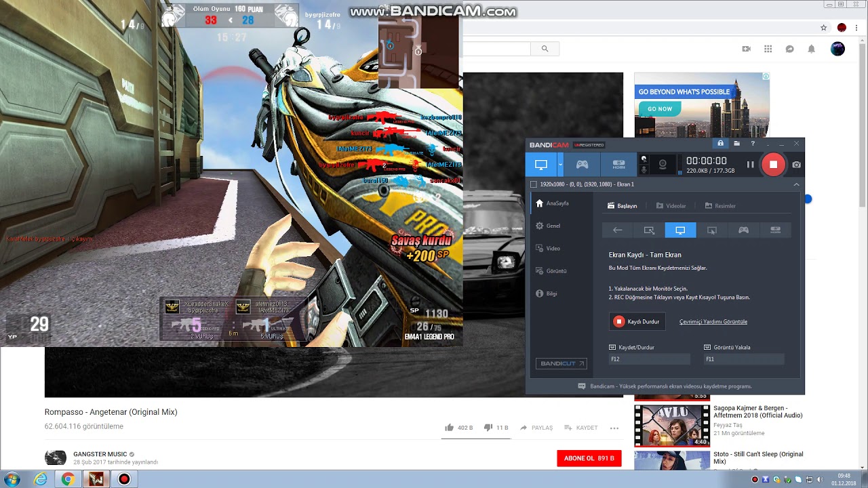Open Stoto - Still Can't Sleep video title
The height and width of the screenshot is (488, 868).
click(758, 457)
